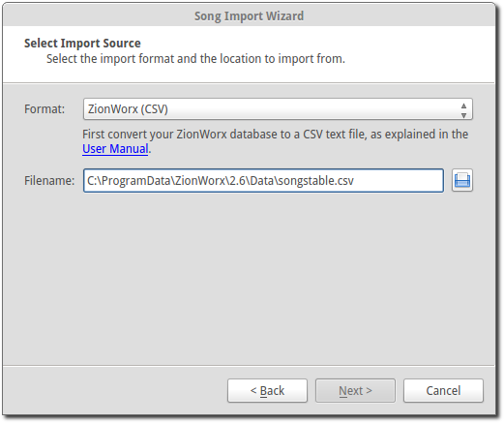
Task: Click the ZionWorx CSV conversion hint text
Action: click(x=275, y=141)
